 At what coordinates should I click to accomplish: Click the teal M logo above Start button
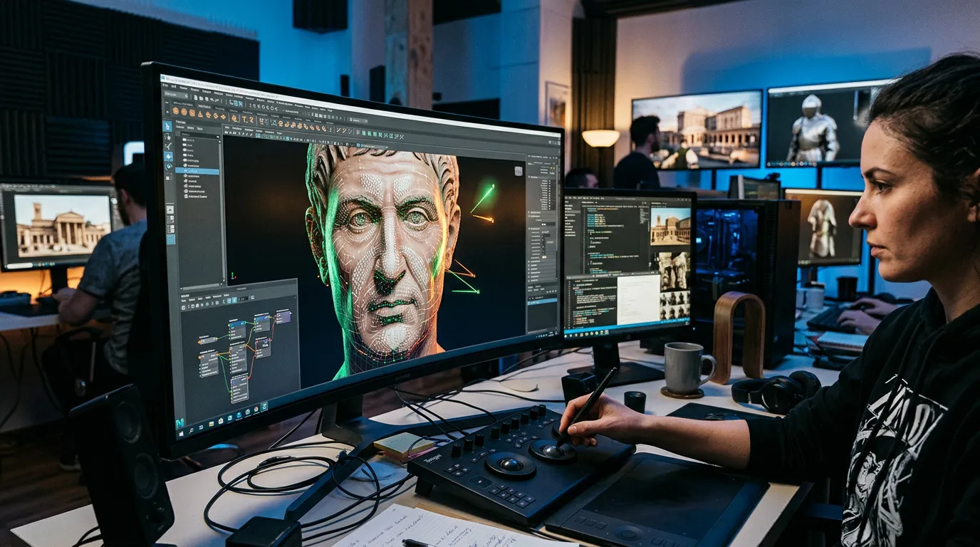(x=179, y=423)
